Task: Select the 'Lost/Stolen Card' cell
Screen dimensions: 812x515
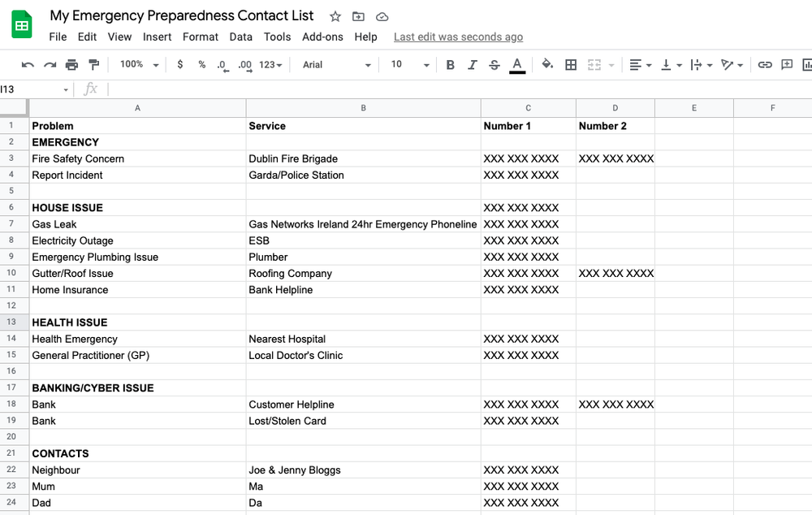Action: point(363,421)
